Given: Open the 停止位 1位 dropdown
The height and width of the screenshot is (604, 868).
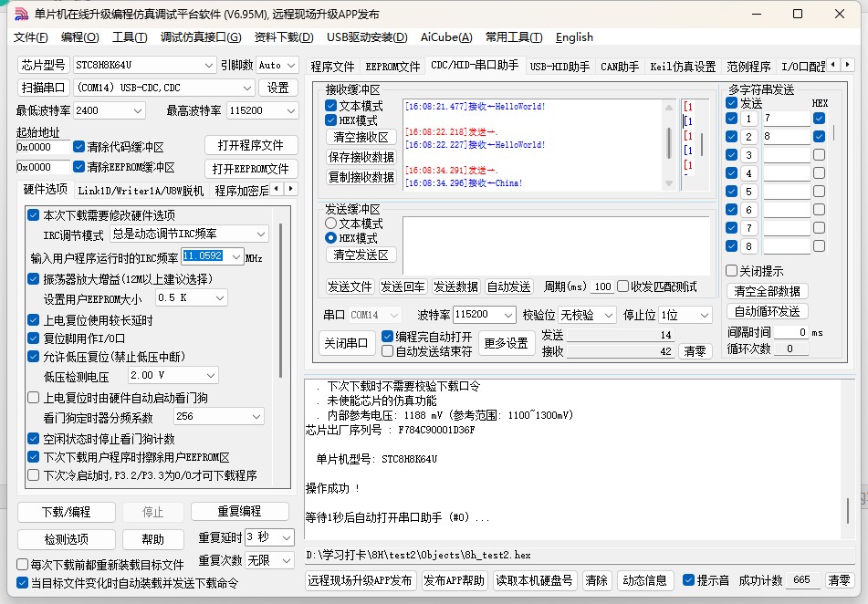Looking at the screenshot, I should point(685,315).
